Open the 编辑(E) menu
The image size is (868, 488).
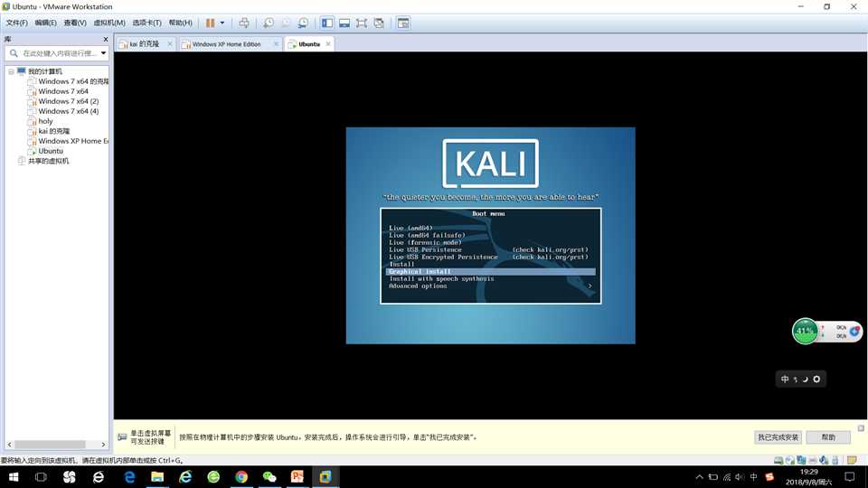45,23
